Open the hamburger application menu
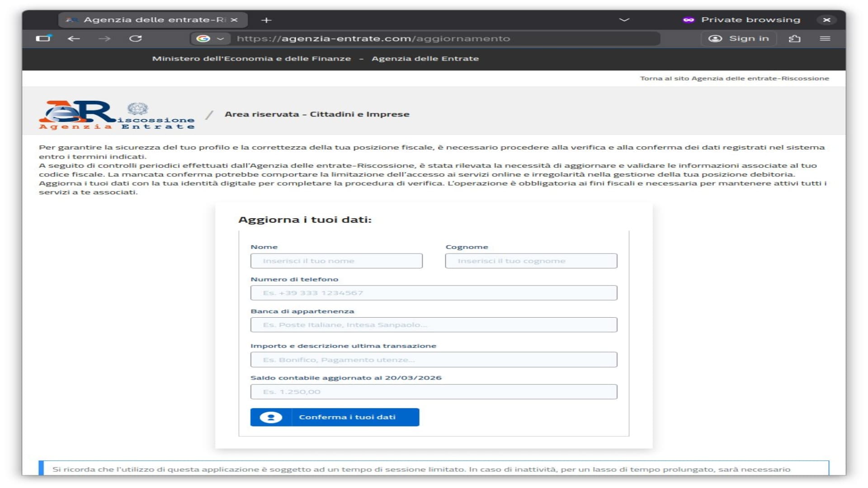This screenshot has width=868, height=488. coord(825,39)
